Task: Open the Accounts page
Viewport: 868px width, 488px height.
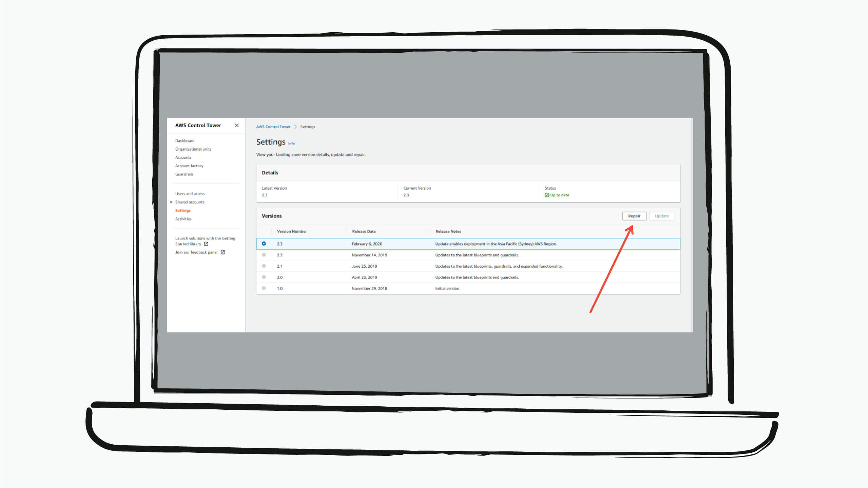Action: [x=183, y=157]
